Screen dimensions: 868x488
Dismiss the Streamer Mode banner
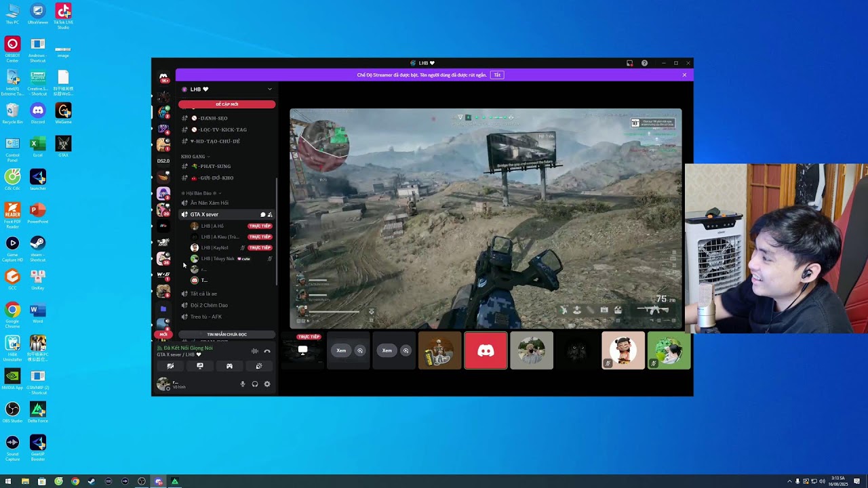coord(684,75)
